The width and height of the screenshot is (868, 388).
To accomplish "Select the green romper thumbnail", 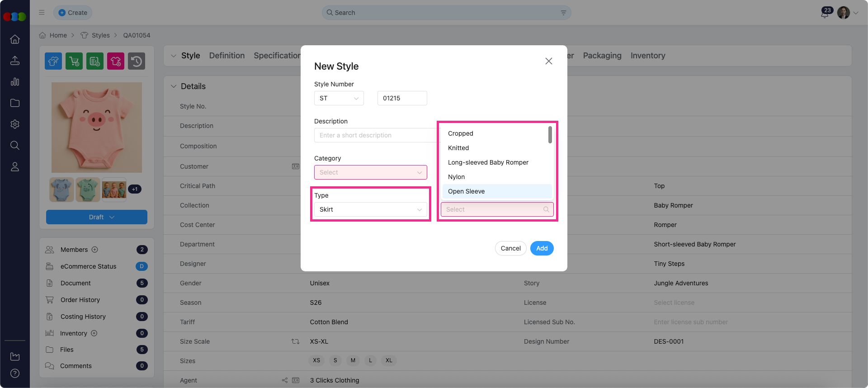I will [88, 189].
